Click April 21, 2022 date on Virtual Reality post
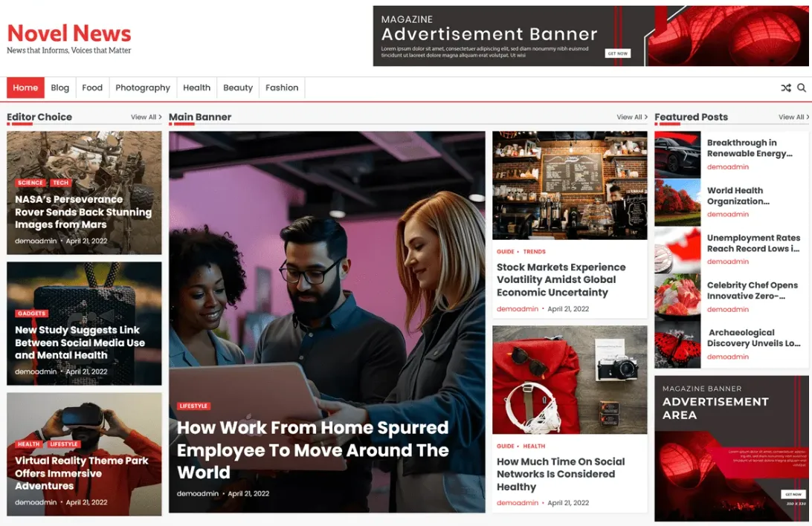The height and width of the screenshot is (526, 812). point(86,502)
